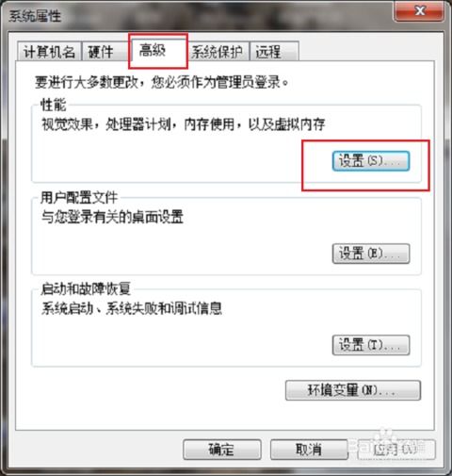This screenshot has height=476, width=452.
Task: Click the 取消 button
Action: [309, 450]
